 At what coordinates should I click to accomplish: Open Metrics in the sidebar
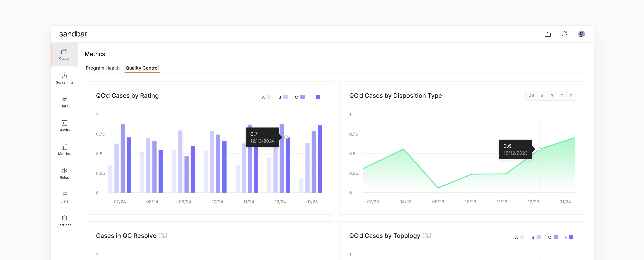pyautogui.click(x=64, y=149)
